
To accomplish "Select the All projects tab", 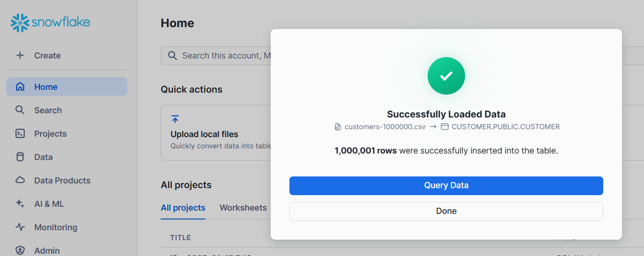I will 183,208.
